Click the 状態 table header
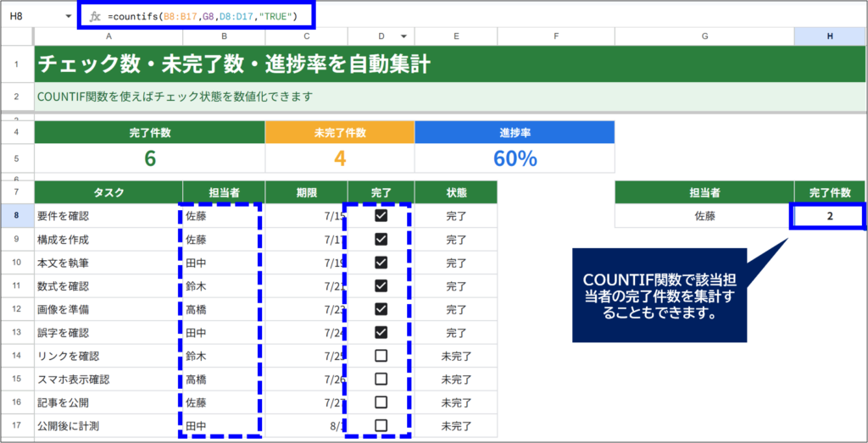The image size is (868, 443). tap(456, 192)
